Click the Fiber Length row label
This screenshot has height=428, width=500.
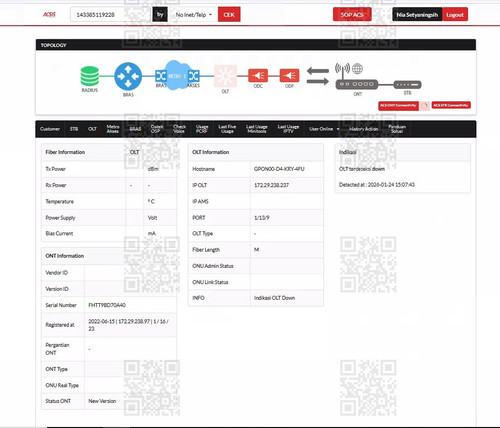tap(206, 250)
